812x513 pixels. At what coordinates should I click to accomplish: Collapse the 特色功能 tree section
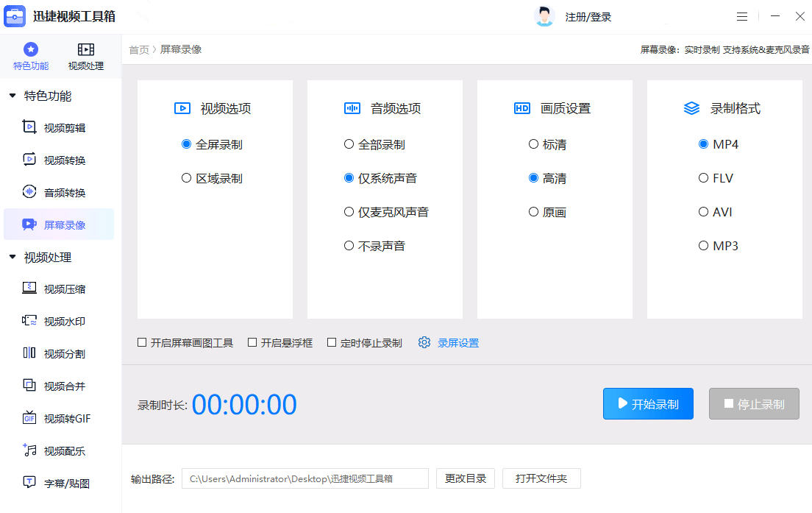click(13, 96)
